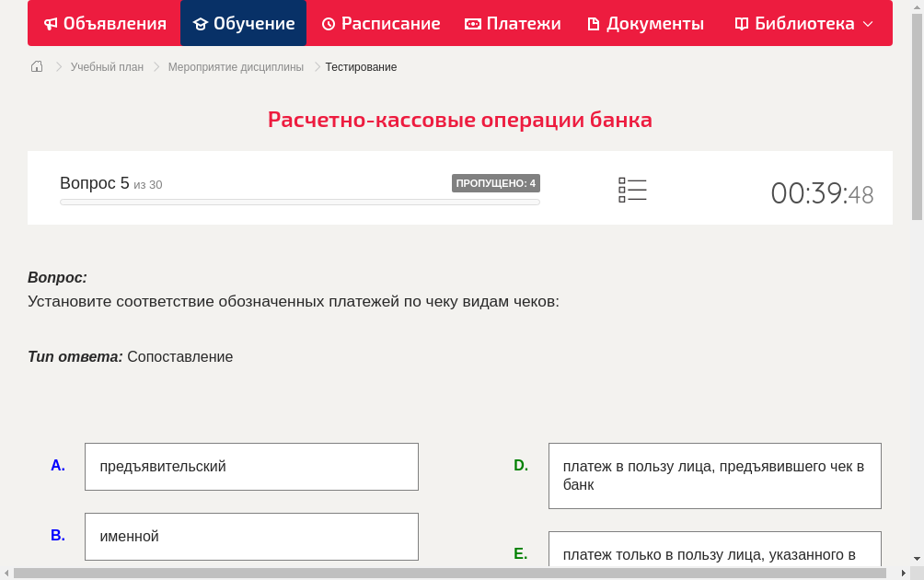Select the именной answer box

[251, 536]
